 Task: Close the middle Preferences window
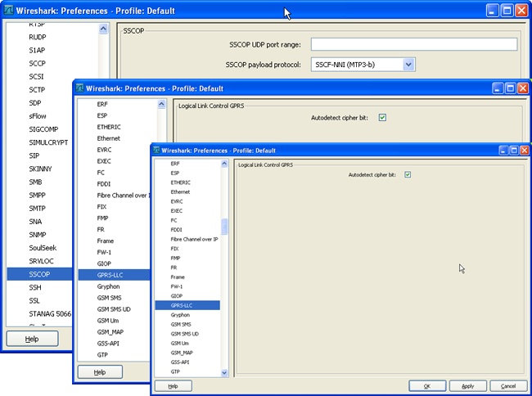pyautogui.click(x=523, y=88)
